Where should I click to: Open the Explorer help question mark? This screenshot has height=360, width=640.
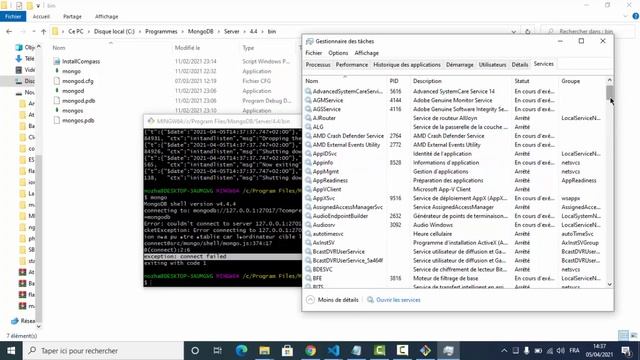[x=636, y=16]
